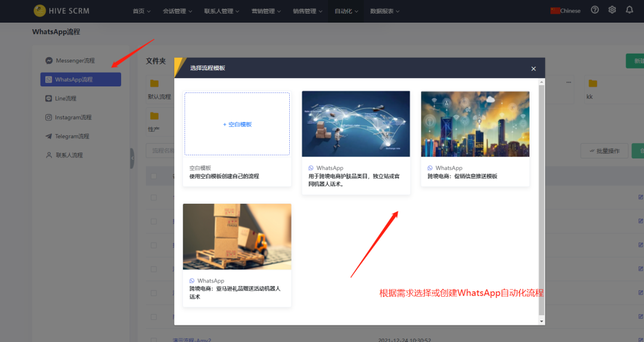Click the dialog's vertical scrollbar thumb
Viewport: 644px width, 342px height.
[x=541, y=200]
